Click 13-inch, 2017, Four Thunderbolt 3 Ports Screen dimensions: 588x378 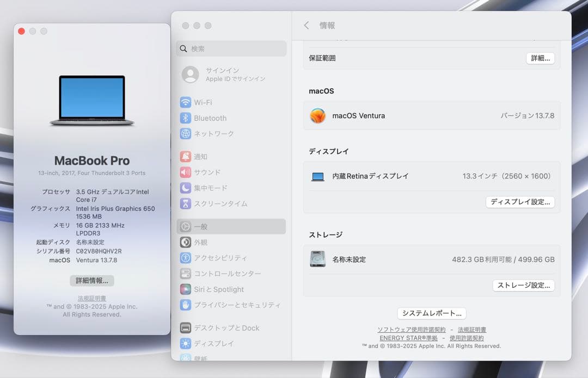(x=92, y=173)
